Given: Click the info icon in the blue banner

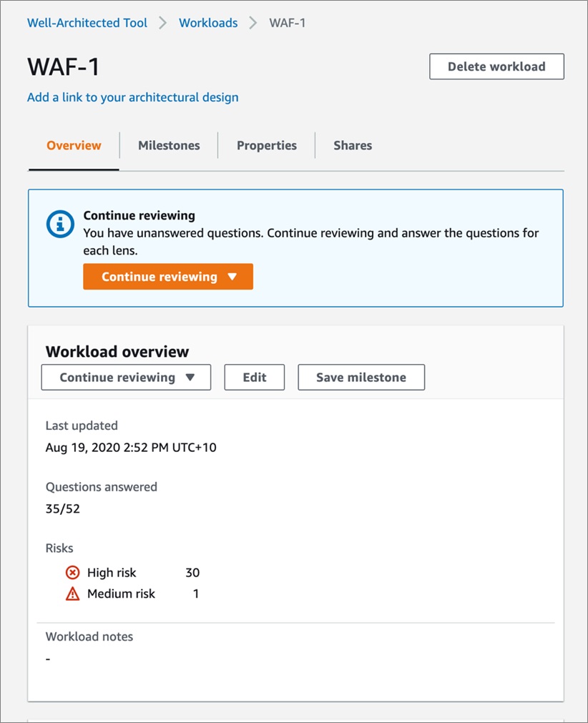Looking at the screenshot, I should click(x=60, y=224).
